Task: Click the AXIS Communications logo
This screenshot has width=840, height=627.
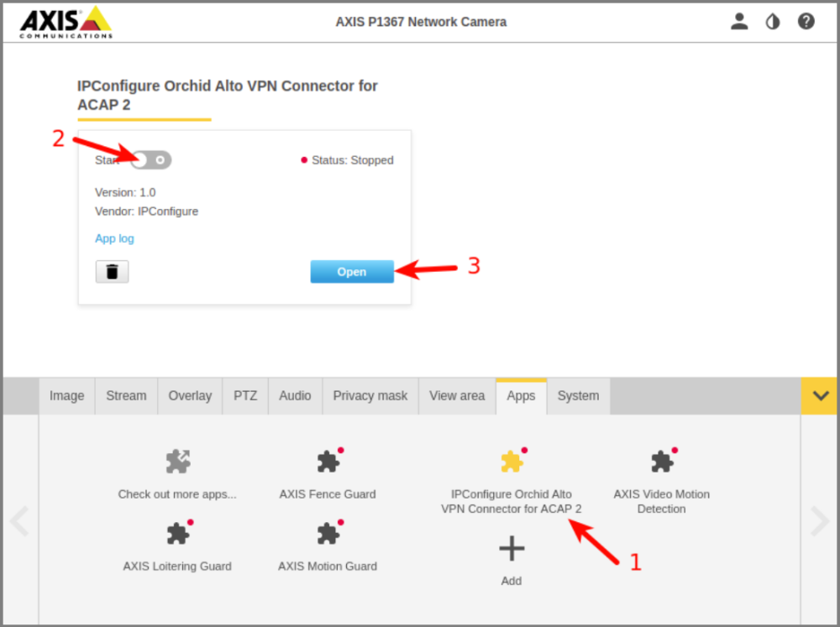Action: tap(66, 23)
